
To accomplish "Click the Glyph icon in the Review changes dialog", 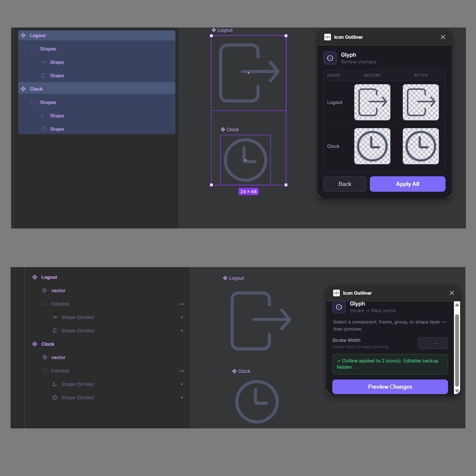I will point(330,58).
